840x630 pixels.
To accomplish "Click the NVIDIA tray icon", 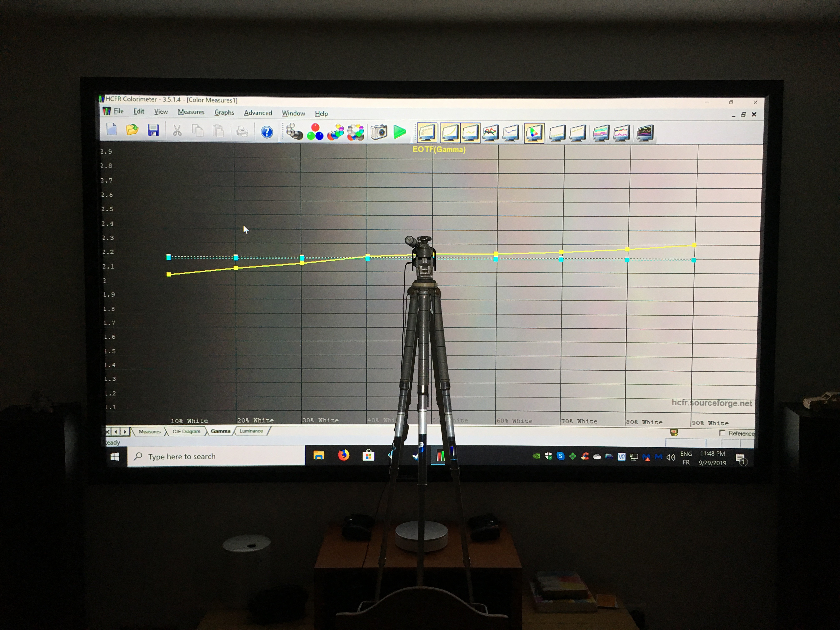I will [536, 456].
